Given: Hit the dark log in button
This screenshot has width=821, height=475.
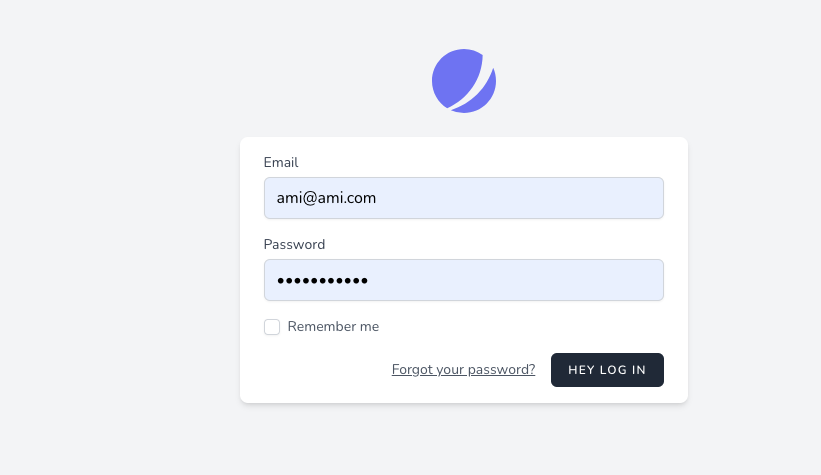Looking at the screenshot, I should [x=607, y=370].
